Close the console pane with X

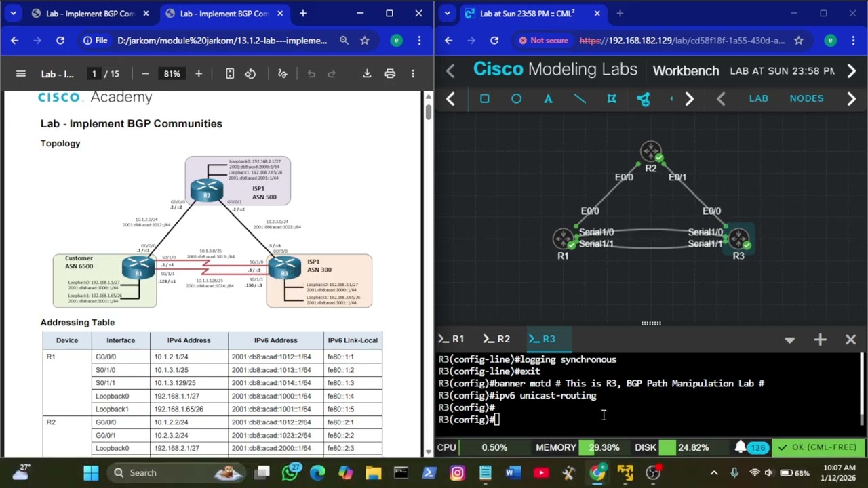(851, 339)
